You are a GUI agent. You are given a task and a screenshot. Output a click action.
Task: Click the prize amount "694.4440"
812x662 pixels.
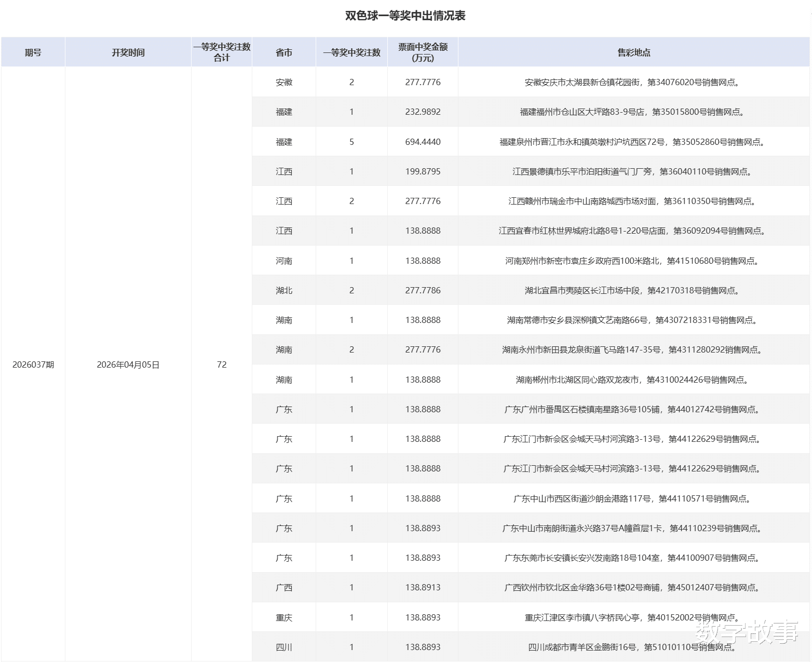coord(423,142)
